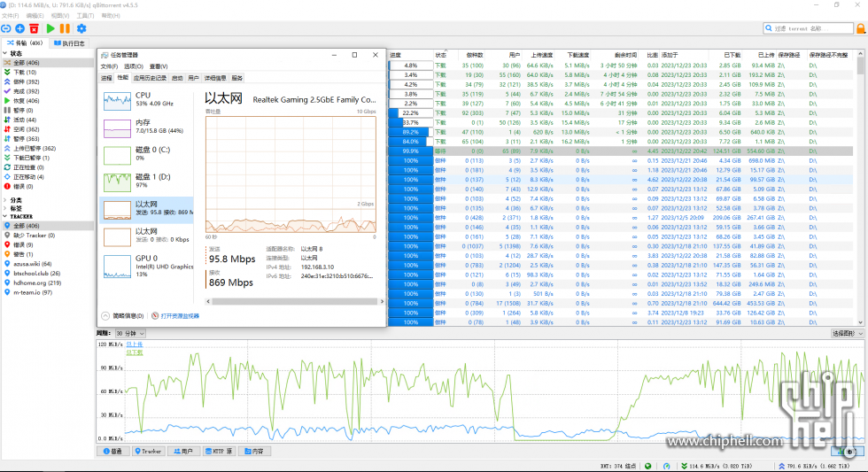Select 磁盘 1 (D:) performance item
Screen dimensions: 868x472
click(x=147, y=182)
